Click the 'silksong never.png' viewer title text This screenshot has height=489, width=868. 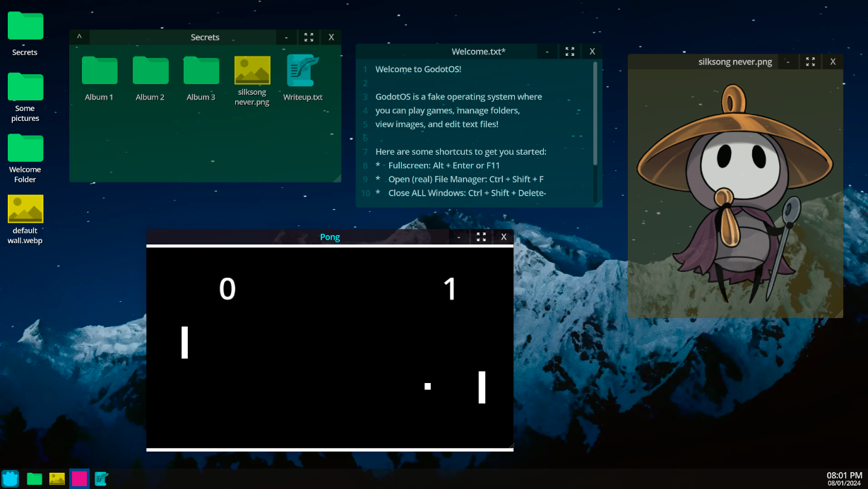(735, 61)
